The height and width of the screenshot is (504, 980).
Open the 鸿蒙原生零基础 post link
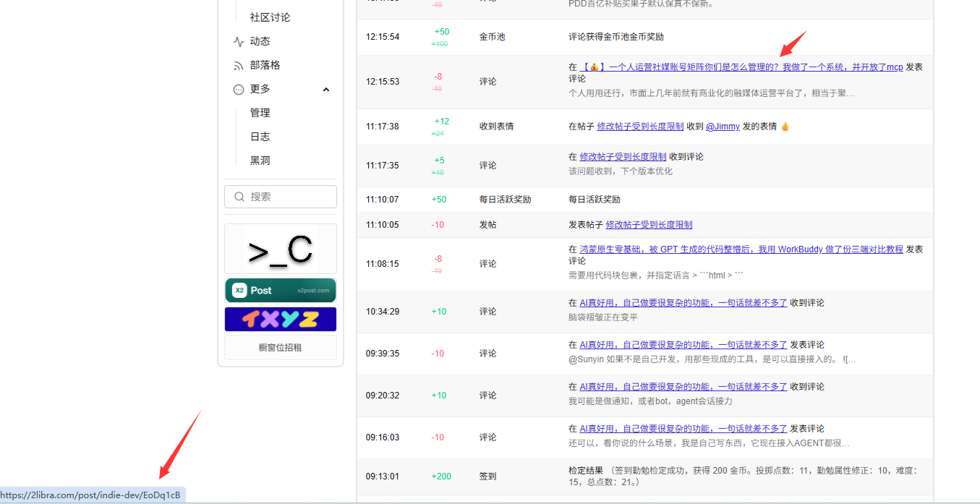pos(741,249)
